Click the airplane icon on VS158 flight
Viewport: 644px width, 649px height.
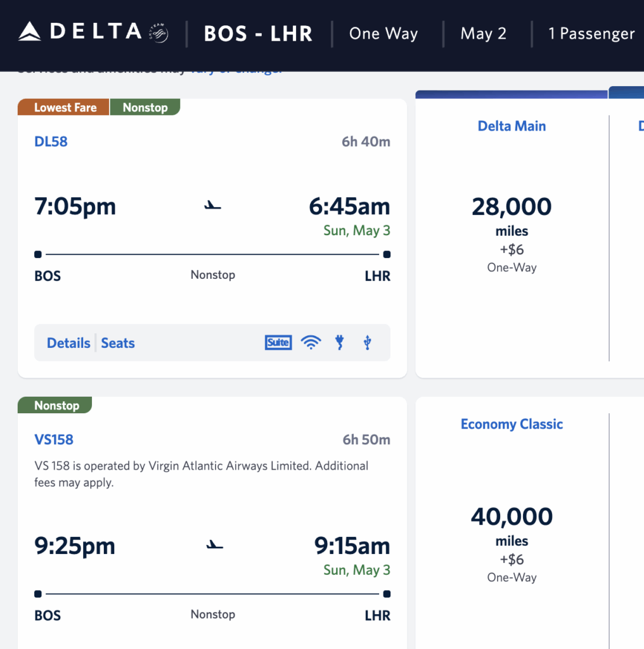(215, 544)
